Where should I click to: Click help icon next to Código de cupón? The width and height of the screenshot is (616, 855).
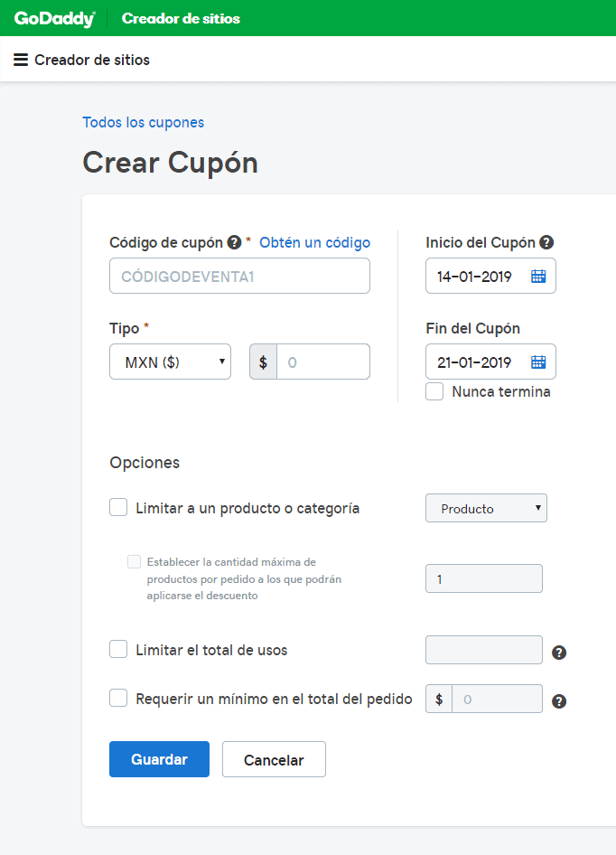coord(234,242)
